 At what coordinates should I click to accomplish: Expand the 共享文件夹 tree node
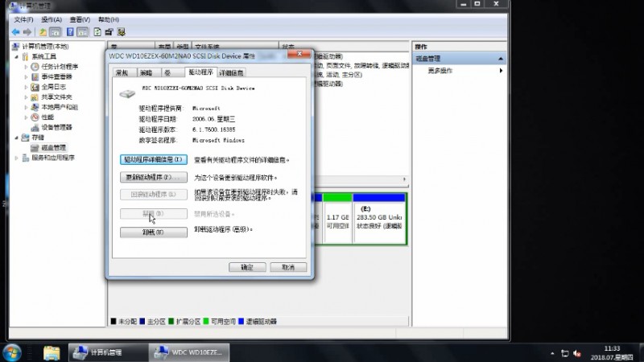[26, 97]
